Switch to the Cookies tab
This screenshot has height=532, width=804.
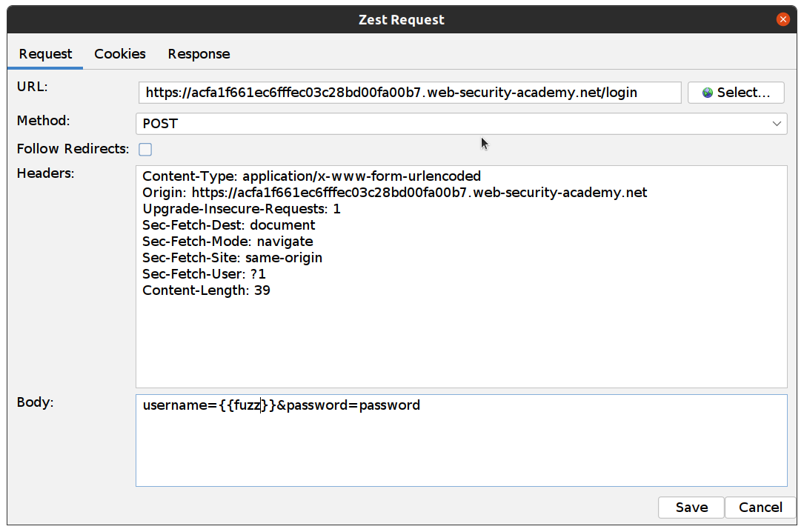[x=120, y=54]
